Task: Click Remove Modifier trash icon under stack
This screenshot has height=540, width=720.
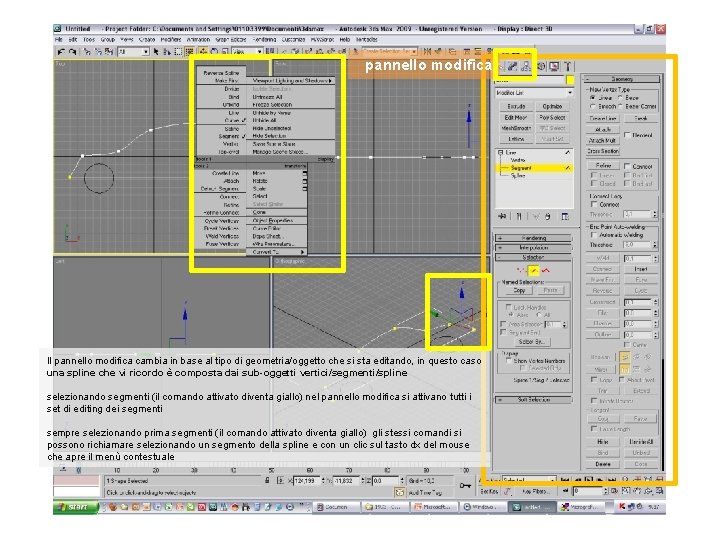Action: click(x=548, y=216)
